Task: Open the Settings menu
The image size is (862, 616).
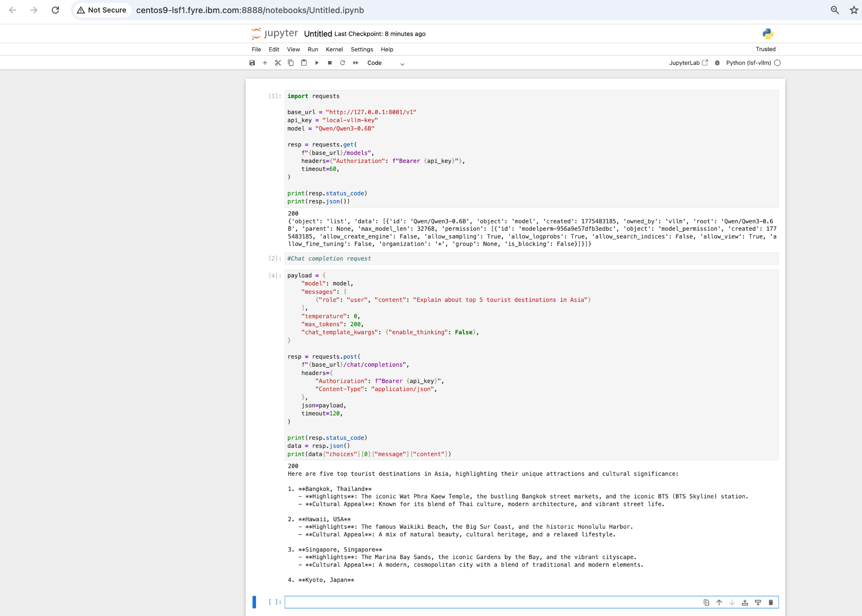Action: pyautogui.click(x=362, y=49)
